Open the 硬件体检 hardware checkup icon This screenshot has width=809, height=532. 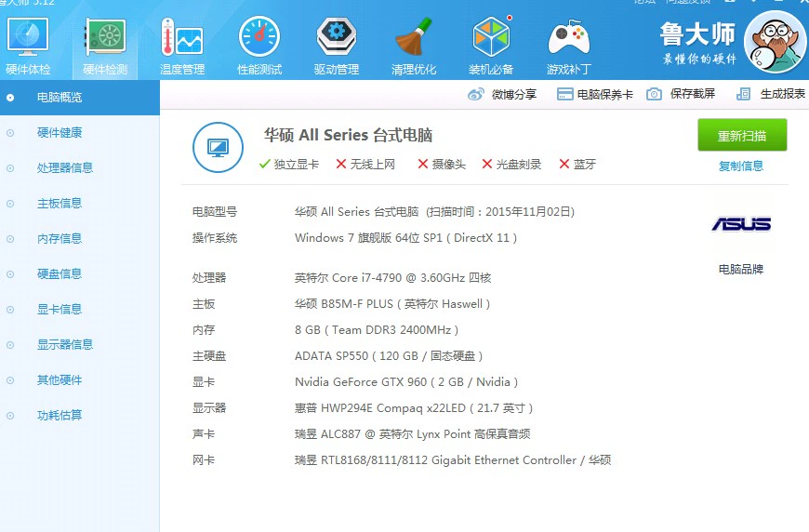[x=28, y=46]
